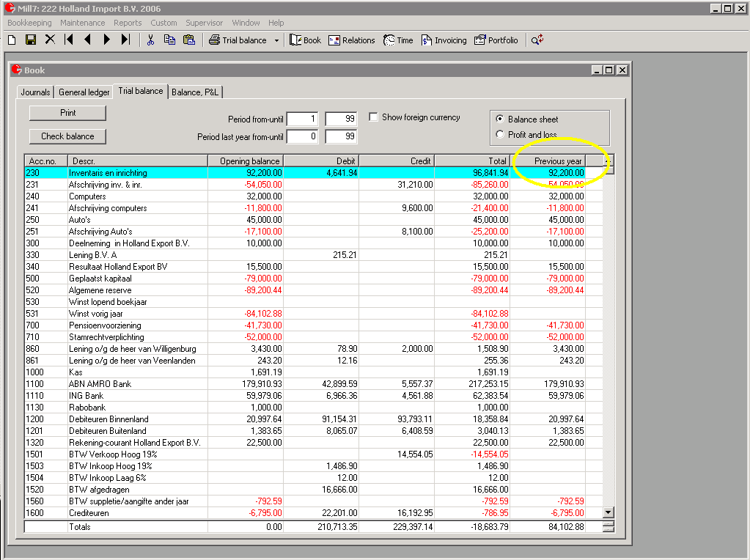Open the Supervisor menu
Viewport: 750px width, 560px height.
205,23
